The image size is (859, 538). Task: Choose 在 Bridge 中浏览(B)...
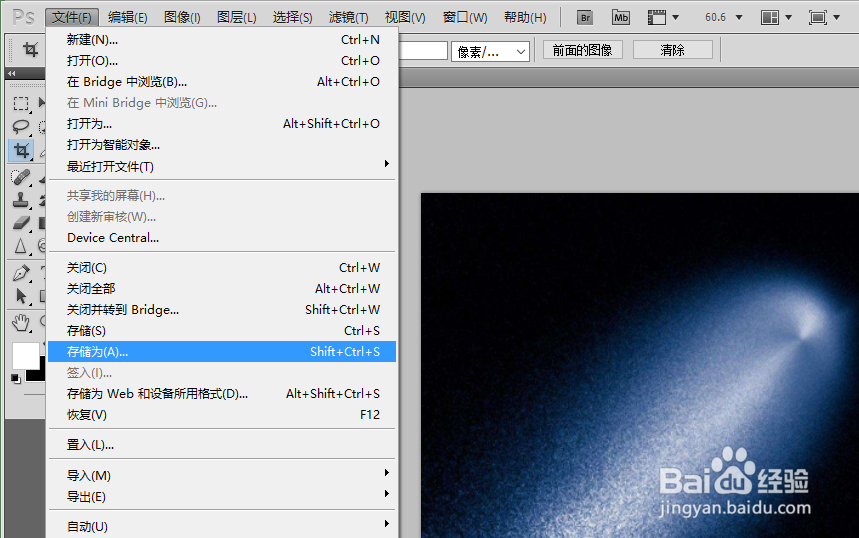click(x=222, y=82)
